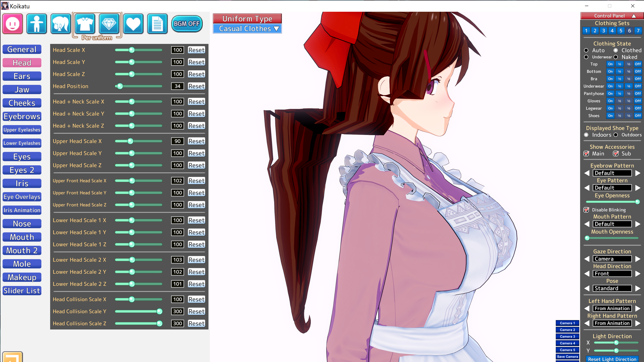Adjust the Head Scale X slider

[139, 50]
